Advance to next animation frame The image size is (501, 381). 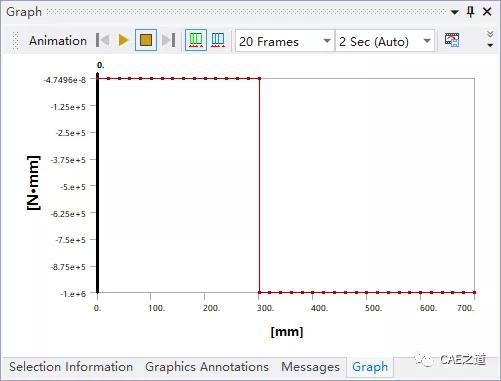point(168,40)
